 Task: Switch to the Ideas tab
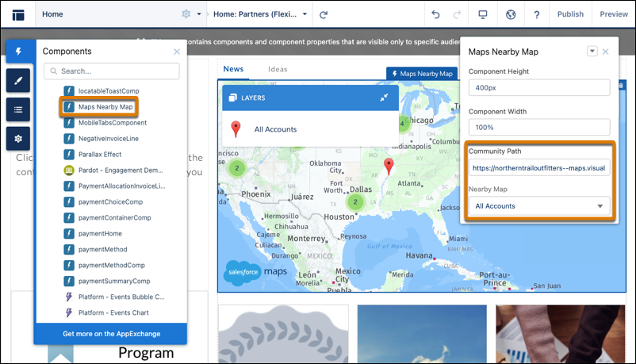pyautogui.click(x=278, y=70)
